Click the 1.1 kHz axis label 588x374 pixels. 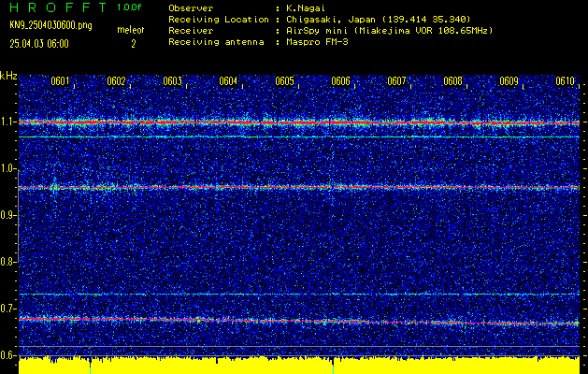pos(7,122)
